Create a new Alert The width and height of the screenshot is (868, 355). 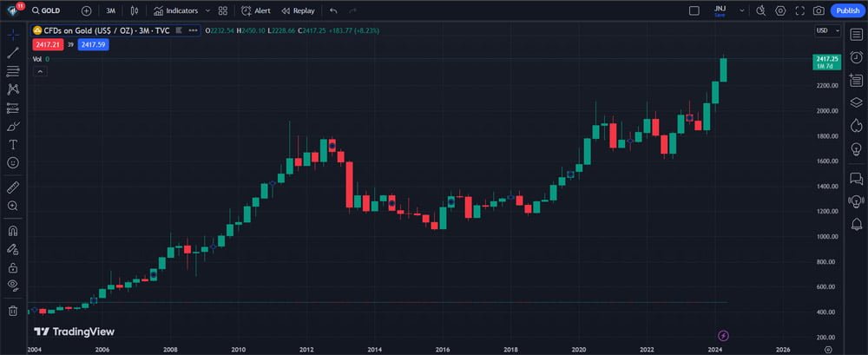pyautogui.click(x=256, y=10)
